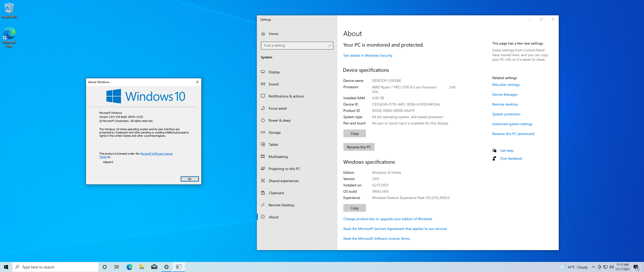Viewport: 644px width, 272px height.
Task: Show hidden system tray icons chevron
Action: (593, 267)
